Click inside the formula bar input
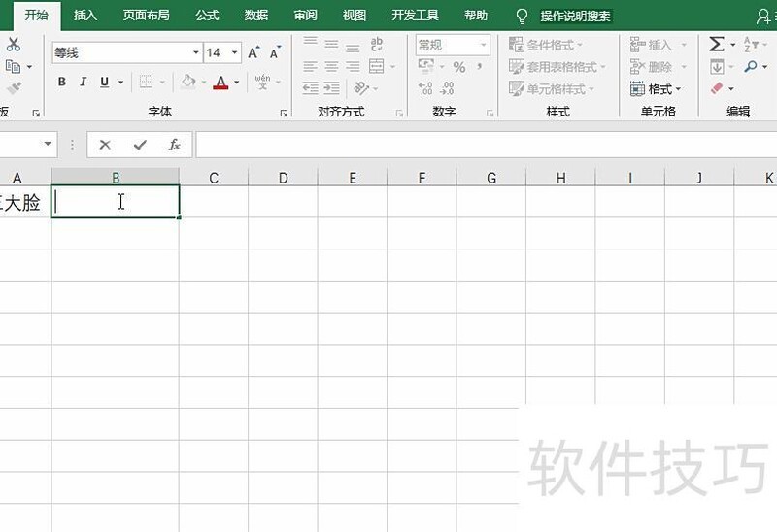 pyautogui.click(x=486, y=145)
